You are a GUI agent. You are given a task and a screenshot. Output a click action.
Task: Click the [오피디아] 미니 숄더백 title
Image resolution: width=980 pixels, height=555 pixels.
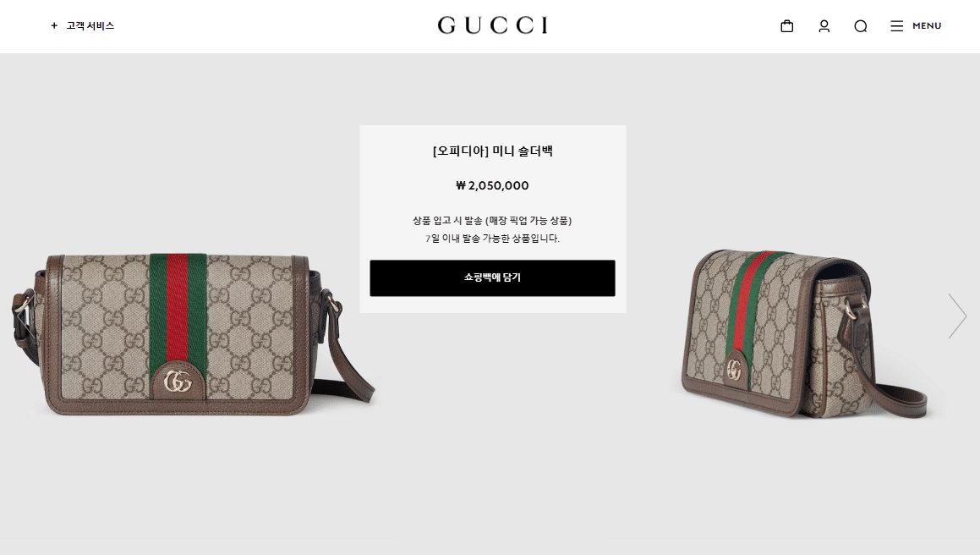point(492,151)
